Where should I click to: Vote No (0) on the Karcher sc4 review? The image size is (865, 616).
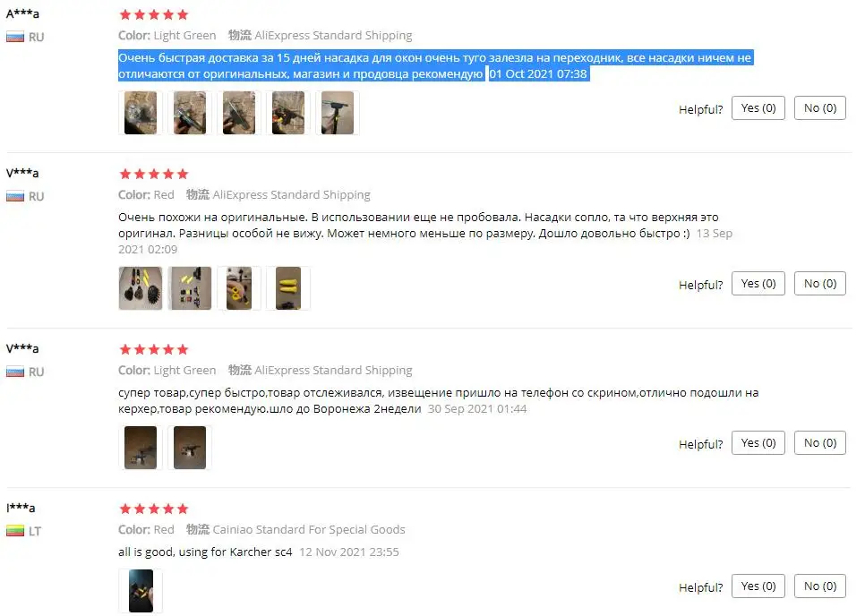click(x=819, y=586)
